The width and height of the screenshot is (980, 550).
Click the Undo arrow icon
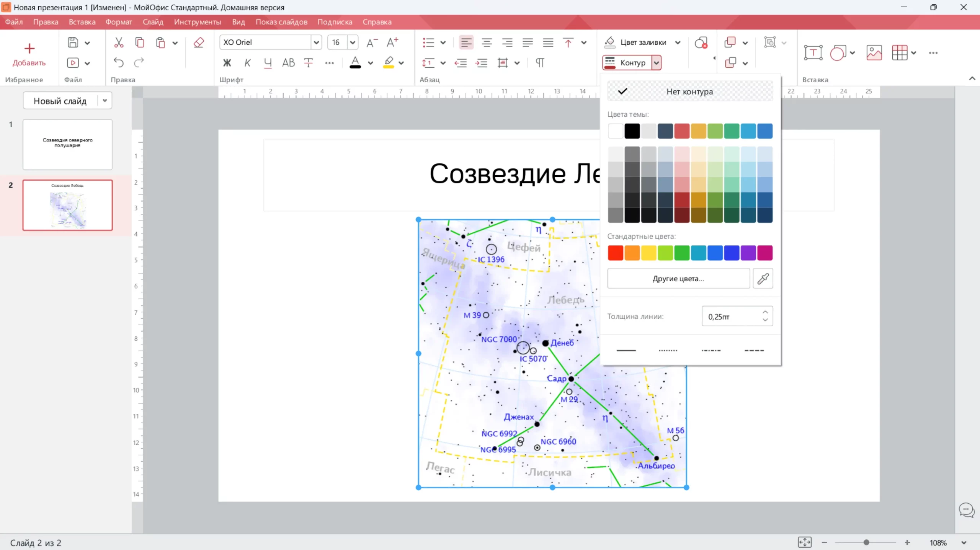pyautogui.click(x=119, y=62)
